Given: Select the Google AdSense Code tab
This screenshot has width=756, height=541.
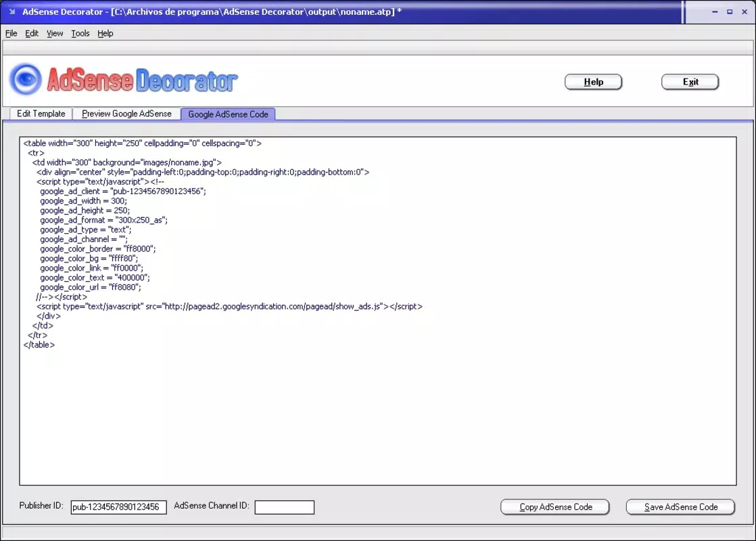Looking at the screenshot, I should [228, 114].
